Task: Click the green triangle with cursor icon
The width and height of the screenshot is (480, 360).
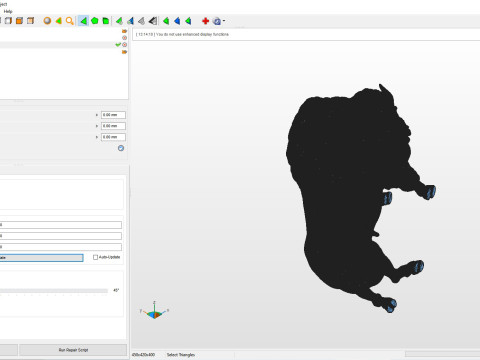Action: (x=119, y=21)
